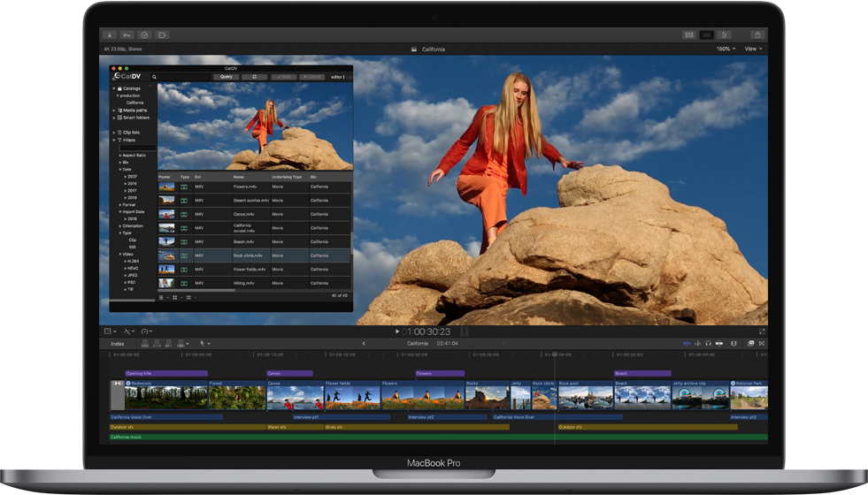Toggle timeline snapping icon
The image size is (868, 495).
[719, 344]
